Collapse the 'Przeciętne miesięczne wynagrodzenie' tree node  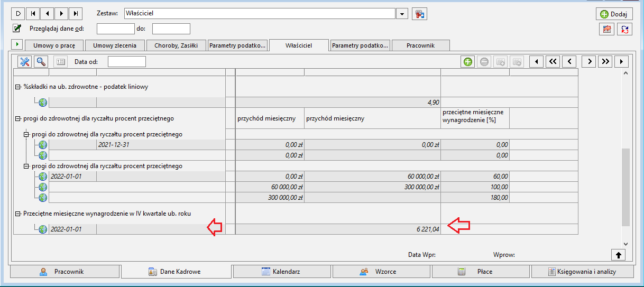(x=18, y=214)
